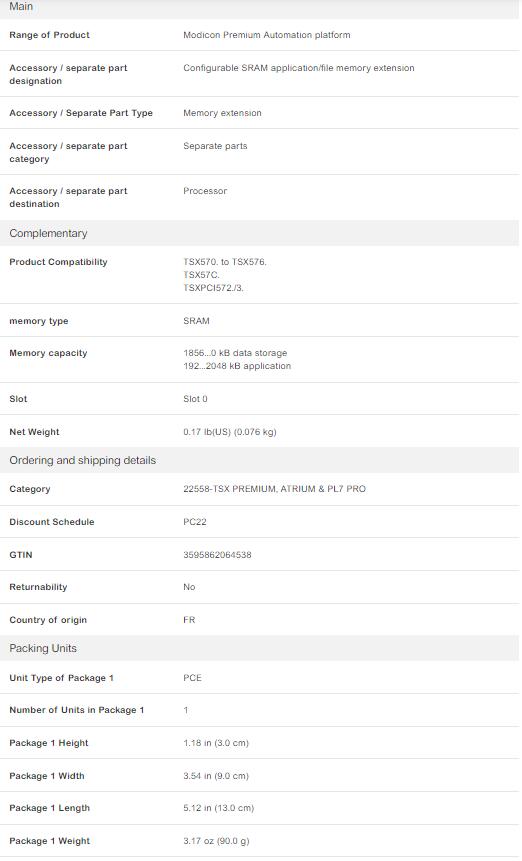Screen dimensions: 522x861
Task: Click the GTIN number 3595862064538
Action: pos(217,555)
